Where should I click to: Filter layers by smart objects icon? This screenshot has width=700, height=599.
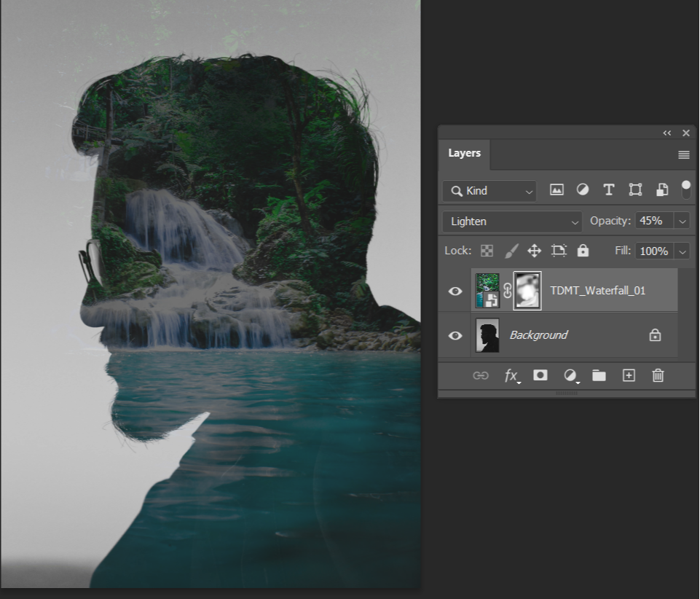(661, 190)
